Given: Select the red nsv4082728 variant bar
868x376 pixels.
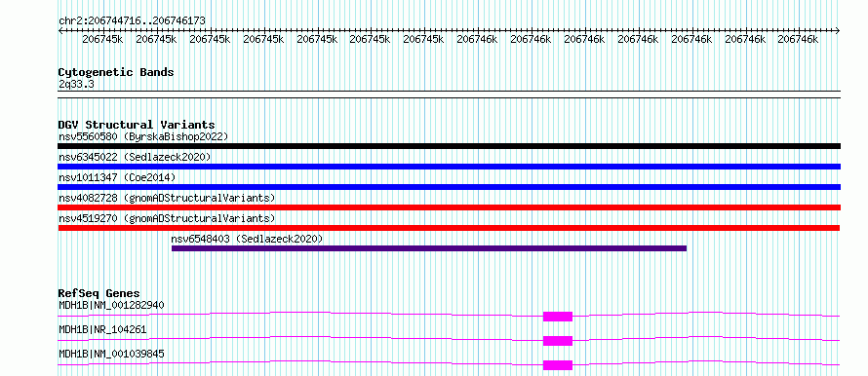Looking at the screenshot, I should coord(449,207).
